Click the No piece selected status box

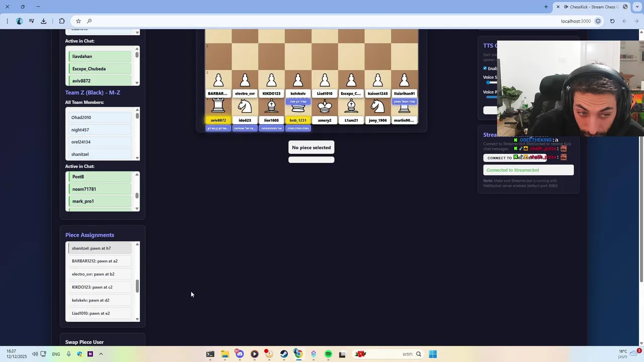(311, 147)
